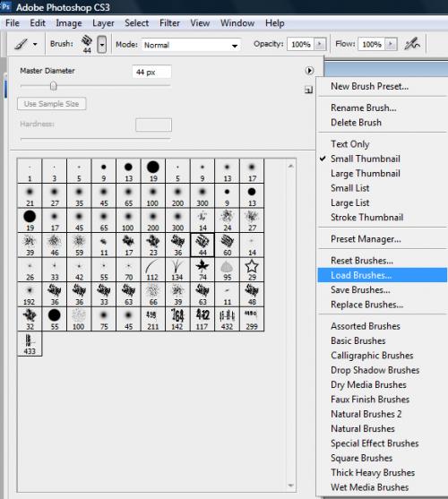Open the File menu
The image size is (448, 499).
tap(13, 23)
